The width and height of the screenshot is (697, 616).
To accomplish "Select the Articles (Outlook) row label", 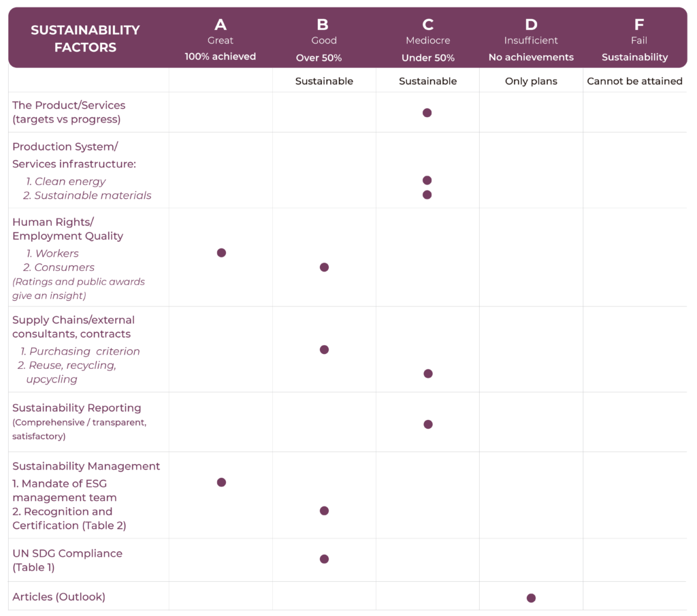I will coord(59,597).
